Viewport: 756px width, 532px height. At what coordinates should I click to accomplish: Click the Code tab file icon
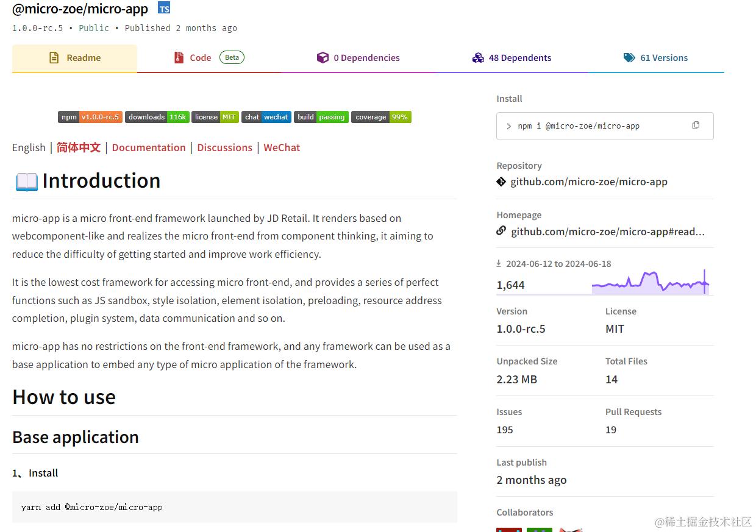[x=179, y=58]
